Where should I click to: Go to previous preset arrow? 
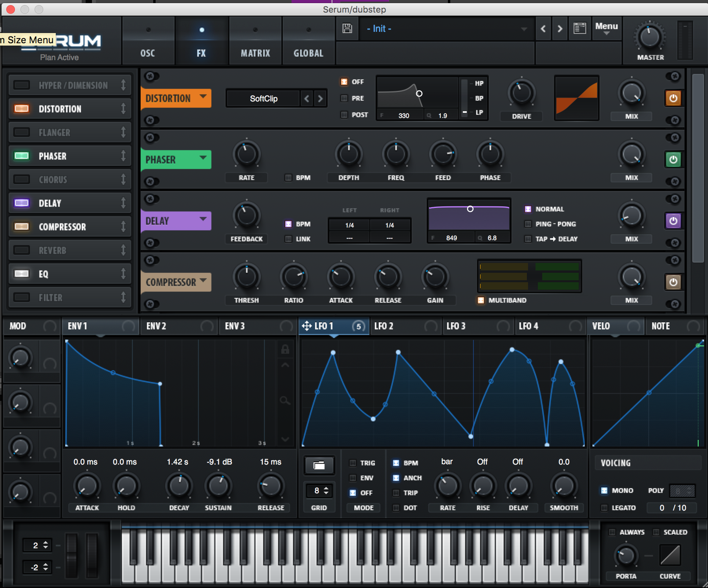point(543,28)
